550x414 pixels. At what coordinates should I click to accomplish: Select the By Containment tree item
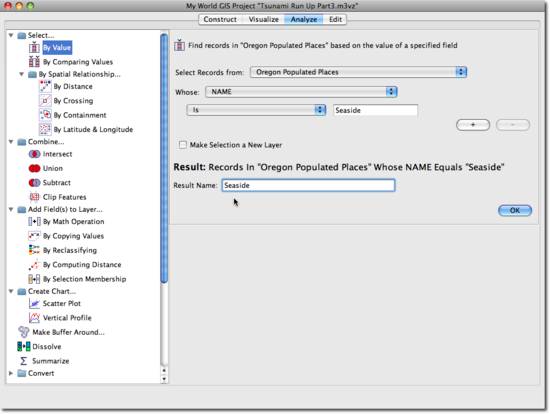click(x=80, y=115)
